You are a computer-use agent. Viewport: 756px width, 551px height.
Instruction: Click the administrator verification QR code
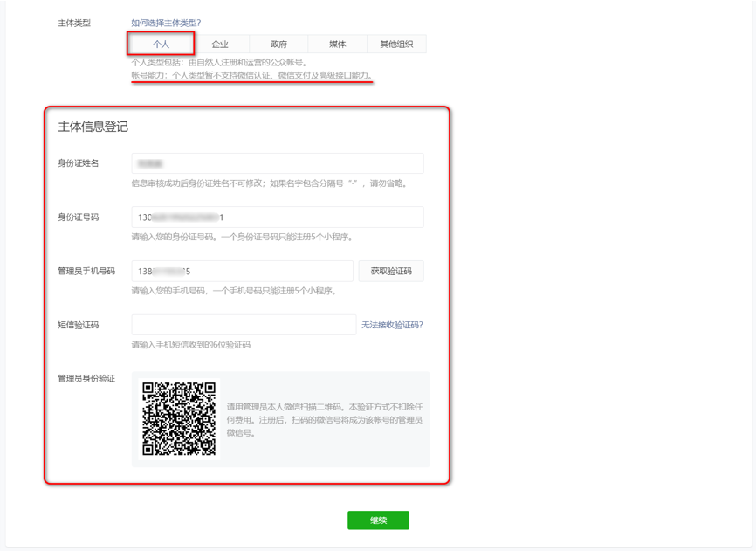point(179,419)
